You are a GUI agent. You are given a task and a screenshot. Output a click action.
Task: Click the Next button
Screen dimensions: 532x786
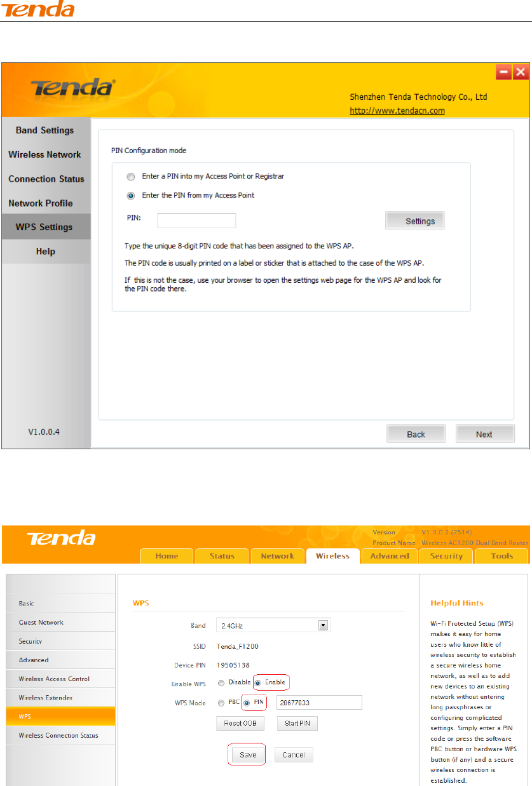[x=484, y=434]
